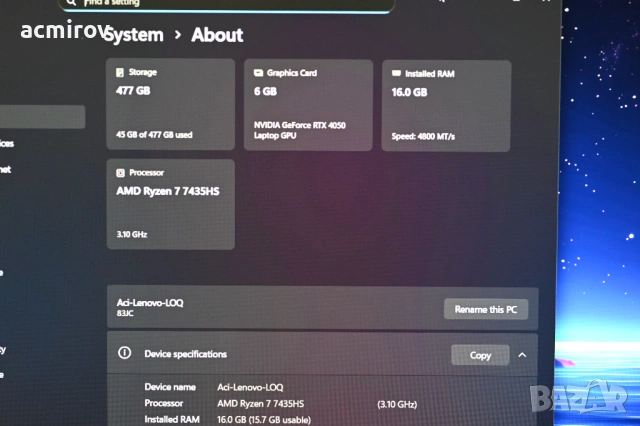The width and height of the screenshot is (640, 426).
Task: Copy the device specifications
Action: tap(480, 355)
